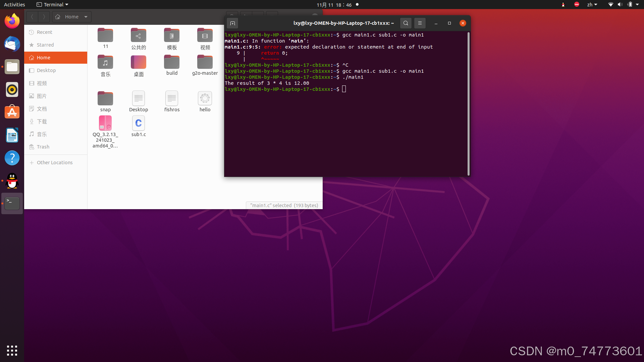
Task: Open QQ from the dock
Action: [12, 181]
